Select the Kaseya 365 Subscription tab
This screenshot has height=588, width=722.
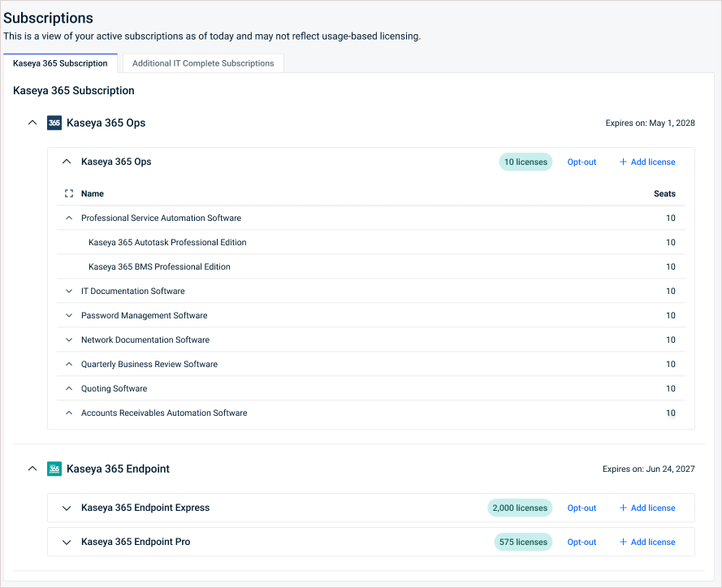(60, 63)
